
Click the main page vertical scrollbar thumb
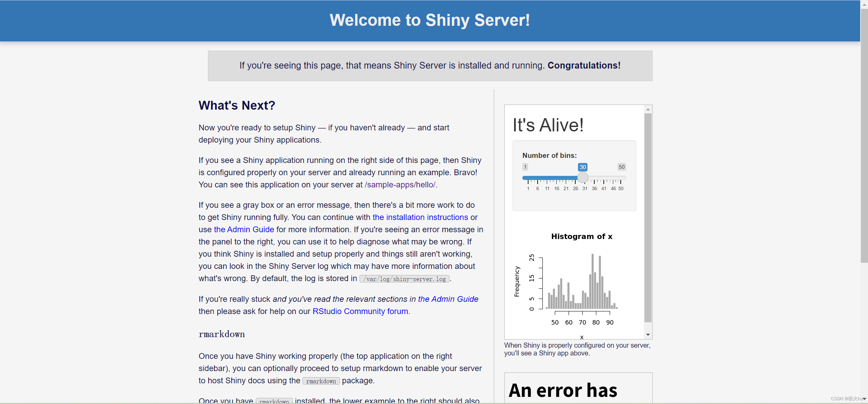[x=864, y=136]
